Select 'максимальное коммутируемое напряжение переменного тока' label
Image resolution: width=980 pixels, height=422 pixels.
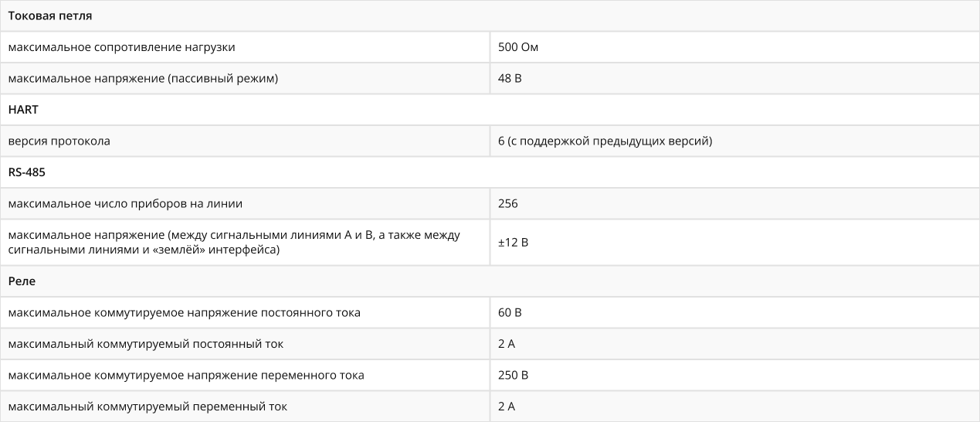(245, 376)
